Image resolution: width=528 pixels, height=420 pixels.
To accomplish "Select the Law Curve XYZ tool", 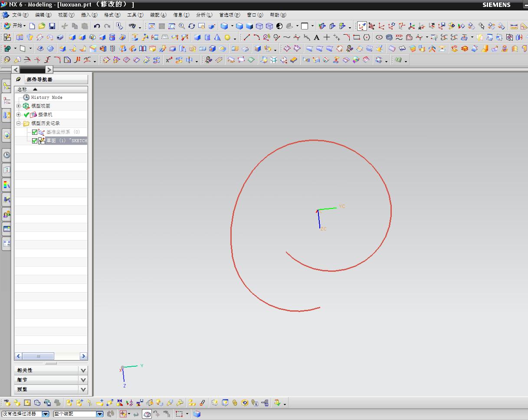I will (399, 37).
